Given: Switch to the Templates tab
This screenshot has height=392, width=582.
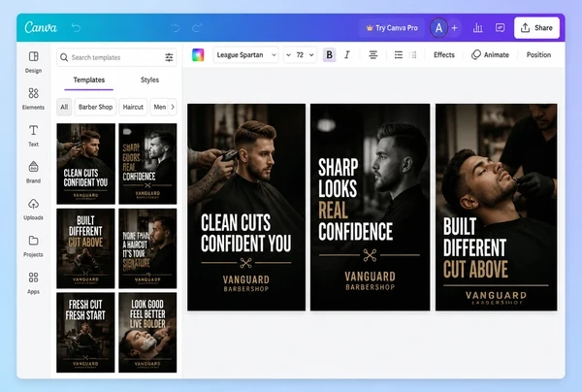Looking at the screenshot, I should 88,80.
